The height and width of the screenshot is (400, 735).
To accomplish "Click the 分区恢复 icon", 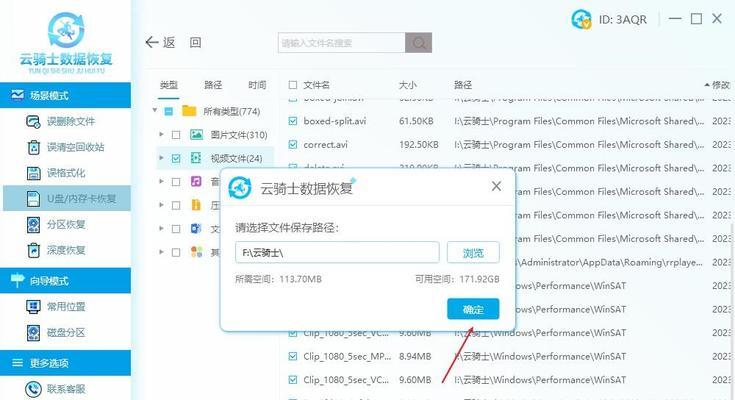I will pos(33,225).
